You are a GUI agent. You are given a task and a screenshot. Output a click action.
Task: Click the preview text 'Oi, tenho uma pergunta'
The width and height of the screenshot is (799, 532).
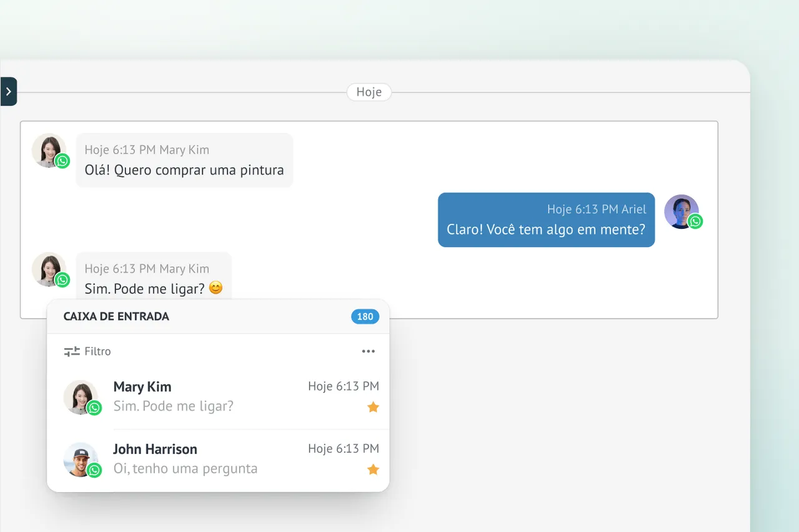point(185,469)
